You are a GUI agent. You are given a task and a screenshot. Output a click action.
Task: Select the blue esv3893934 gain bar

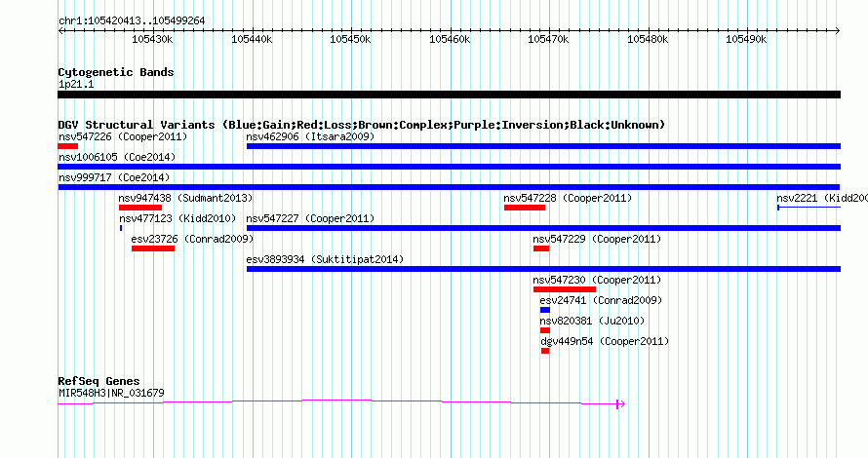pyautogui.click(x=543, y=269)
